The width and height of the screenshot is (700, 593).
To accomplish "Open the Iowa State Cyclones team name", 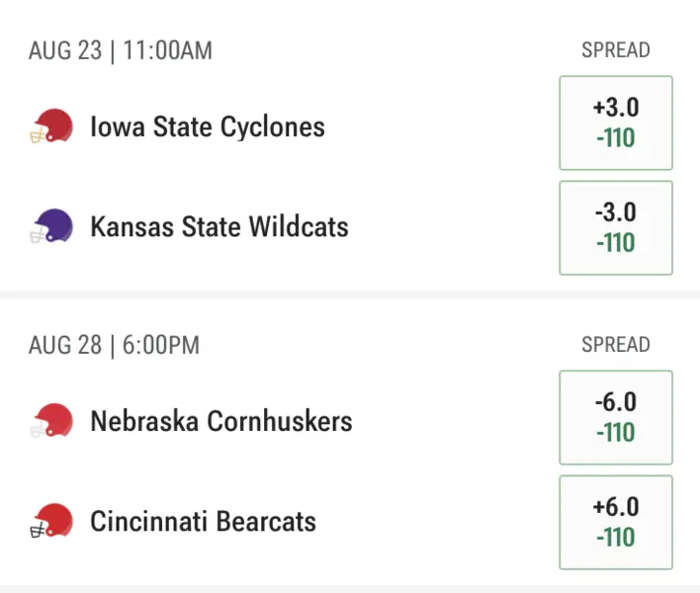I will coord(208,127).
